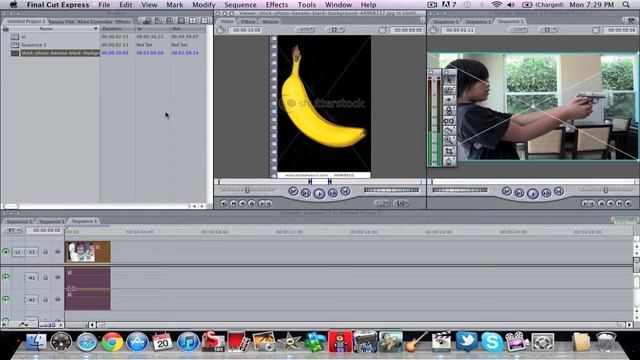Click the v1 source control button

[18, 252]
